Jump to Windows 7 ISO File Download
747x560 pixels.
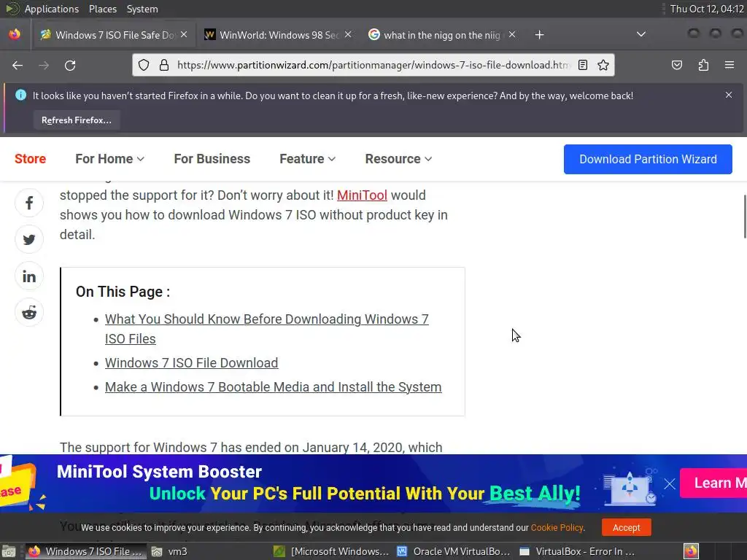[192, 363]
